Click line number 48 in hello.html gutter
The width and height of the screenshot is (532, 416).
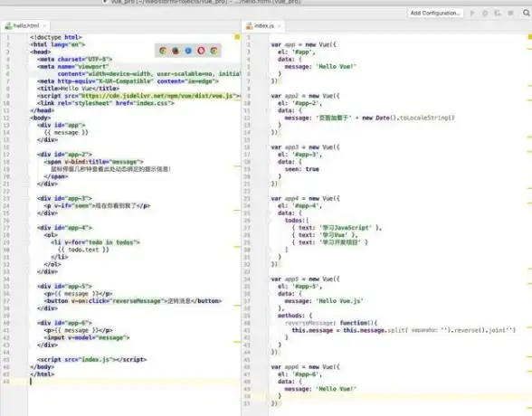tap(7, 382)
